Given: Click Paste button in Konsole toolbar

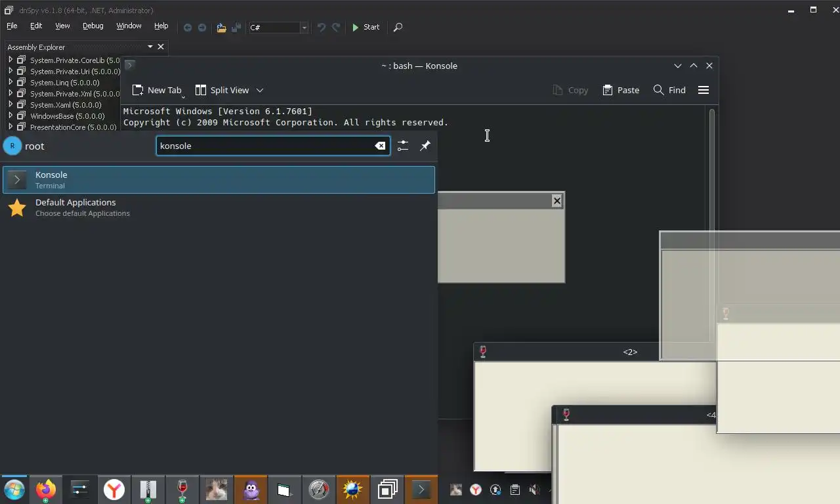Looking at the screenshot, I should pos(621,90).
